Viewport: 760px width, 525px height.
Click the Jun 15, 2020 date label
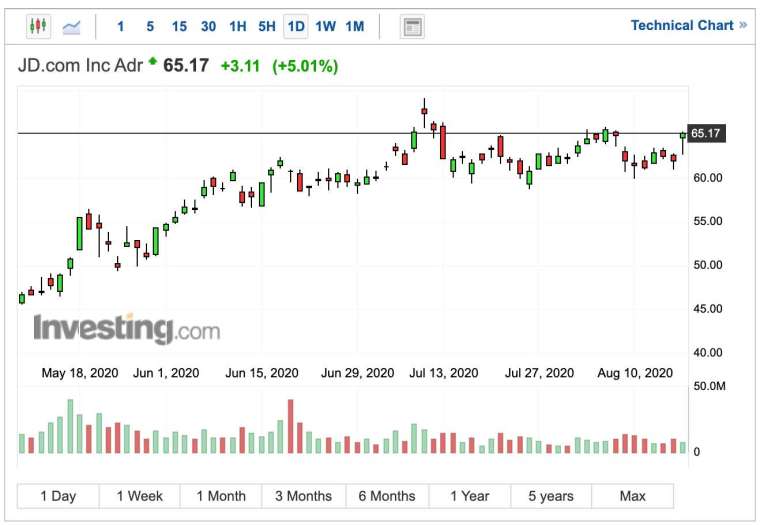click(x=262, y=373)
